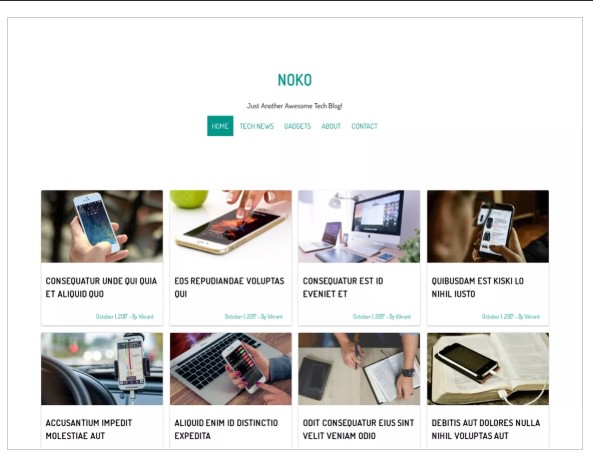Open the hand-holding-iPhone post thumbnail

coord(102,226)
